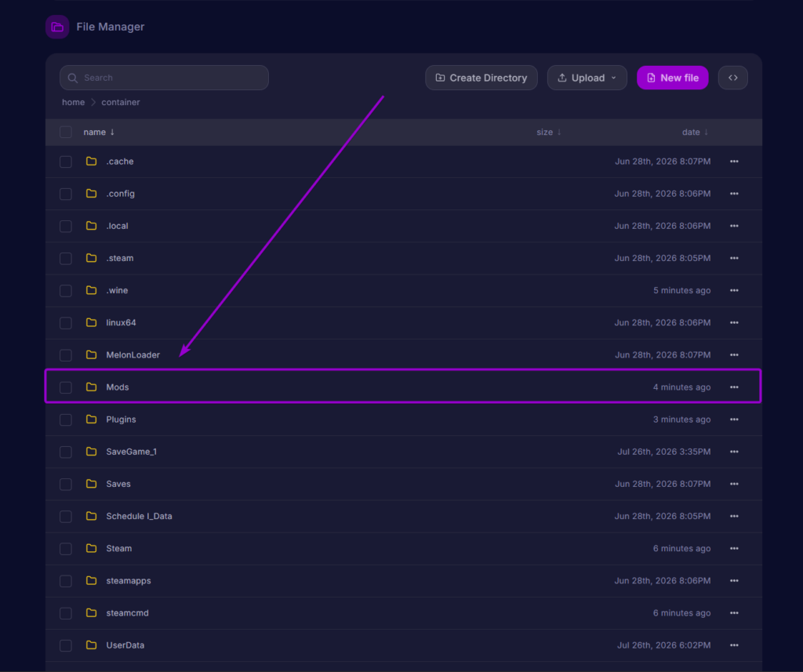Open the Mods folder name
Image resolution: width=803 pixels, height=672 pixels.
(x=118, y=387)
